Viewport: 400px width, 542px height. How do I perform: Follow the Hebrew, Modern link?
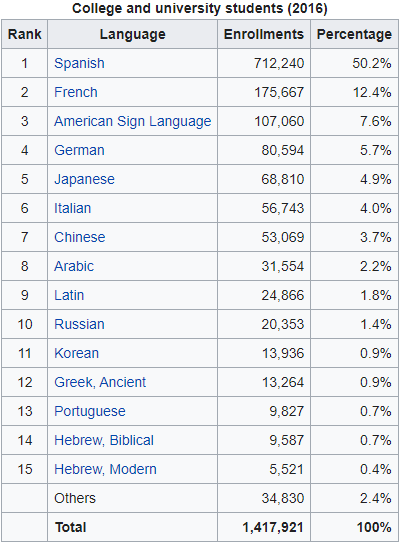point(105,469)
